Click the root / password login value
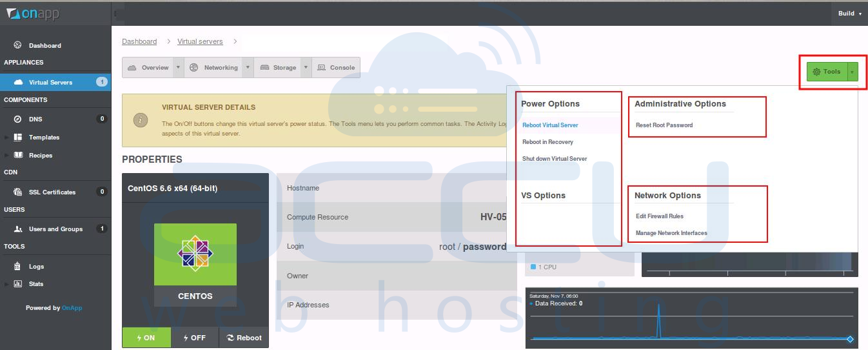Screen dimensions: 868x350 pos(473,247)
